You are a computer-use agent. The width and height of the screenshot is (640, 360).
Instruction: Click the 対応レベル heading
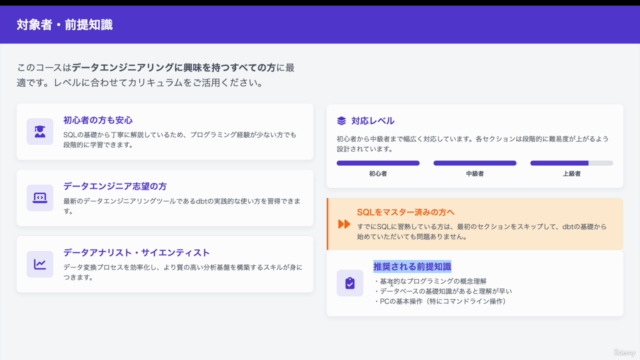tap(373, 121)
